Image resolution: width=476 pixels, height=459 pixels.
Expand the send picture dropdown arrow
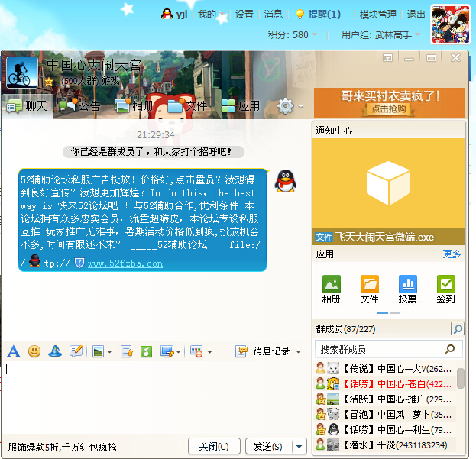click(x=109, y=352)
